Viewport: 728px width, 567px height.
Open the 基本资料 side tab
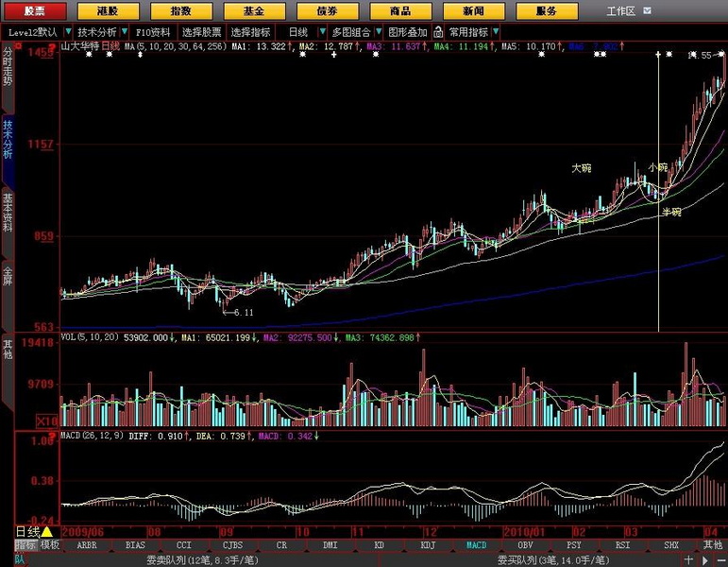point(8,213)
